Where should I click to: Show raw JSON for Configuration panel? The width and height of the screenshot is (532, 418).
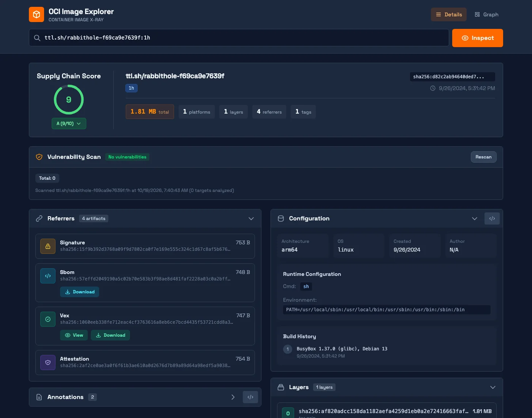[492, 218]
